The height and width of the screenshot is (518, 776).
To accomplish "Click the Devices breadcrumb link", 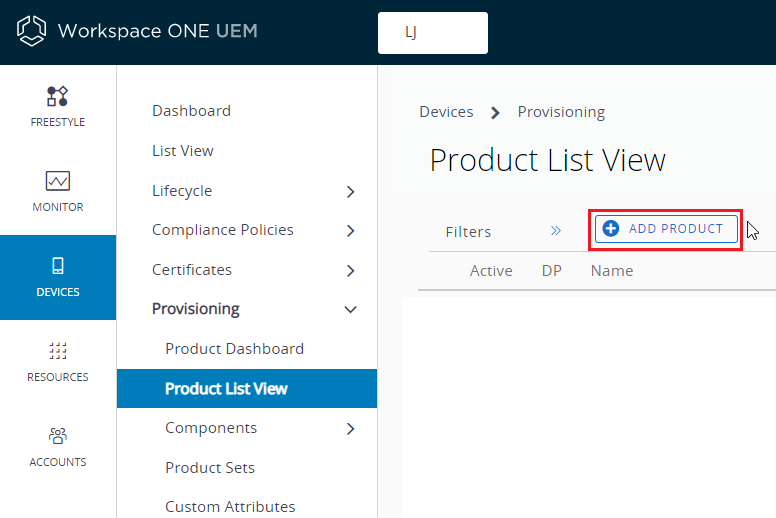I will coord(446,112).
